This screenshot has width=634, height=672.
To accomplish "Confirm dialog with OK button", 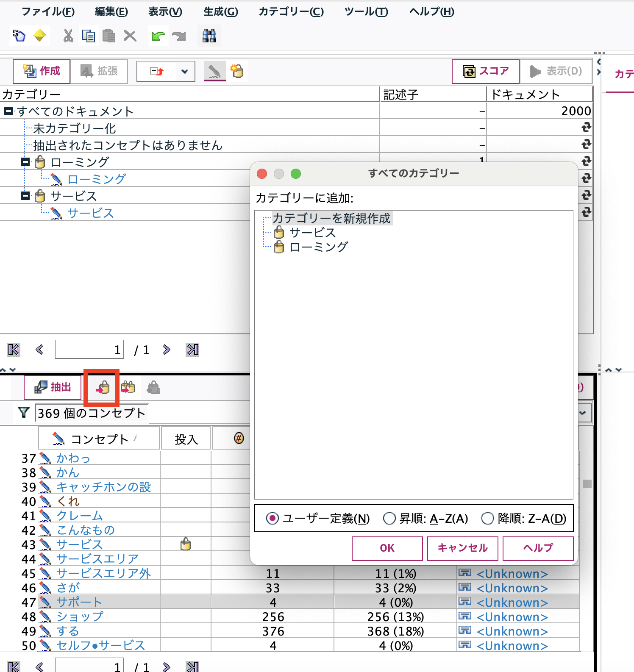I will (x=387, y=548).
